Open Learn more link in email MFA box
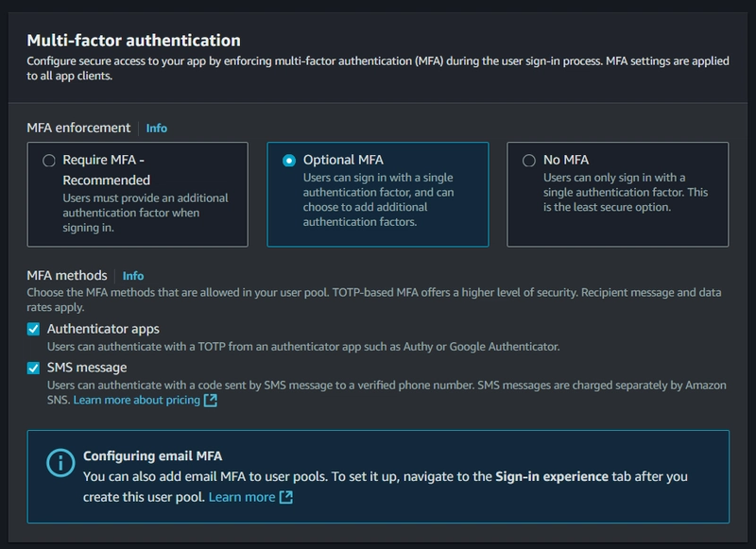This screenshot has width=756, height=549. (x=242, y=497)
